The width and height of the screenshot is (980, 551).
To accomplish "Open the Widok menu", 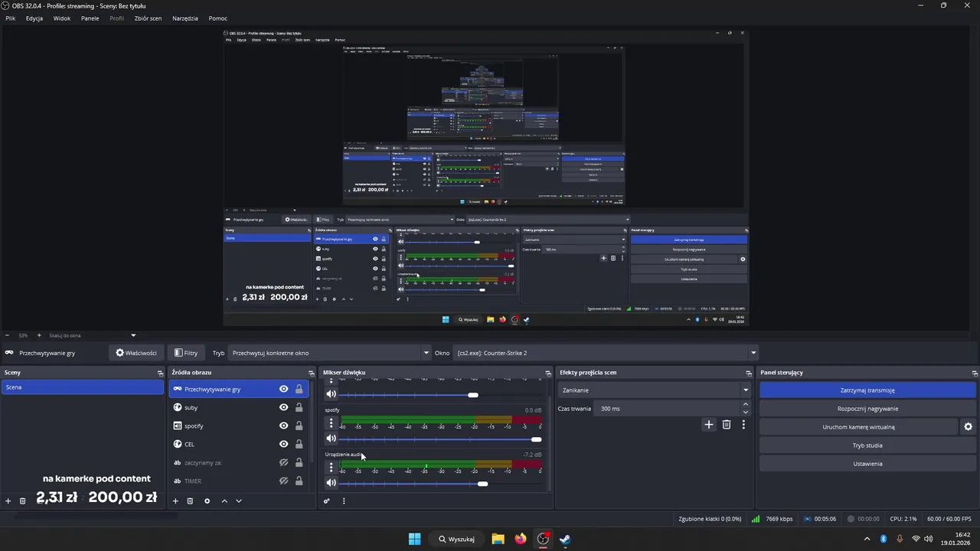I will (62, 18).
